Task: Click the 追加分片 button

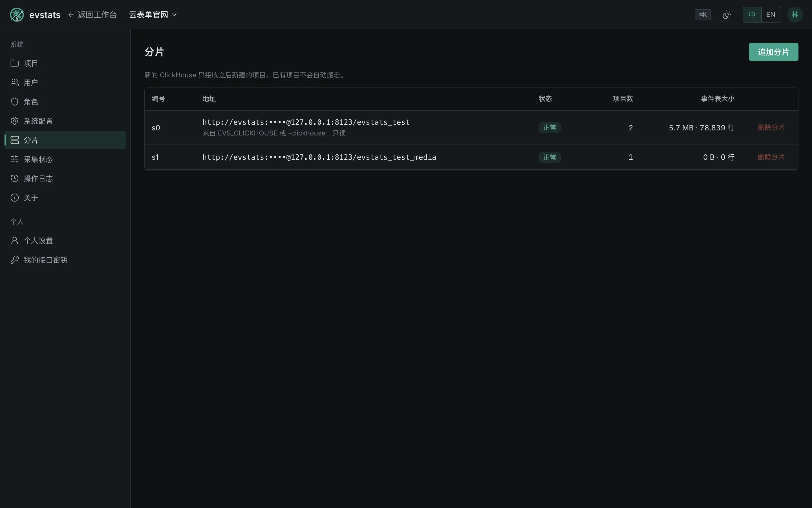Action: pyautogui.click(x=773, y=52)
